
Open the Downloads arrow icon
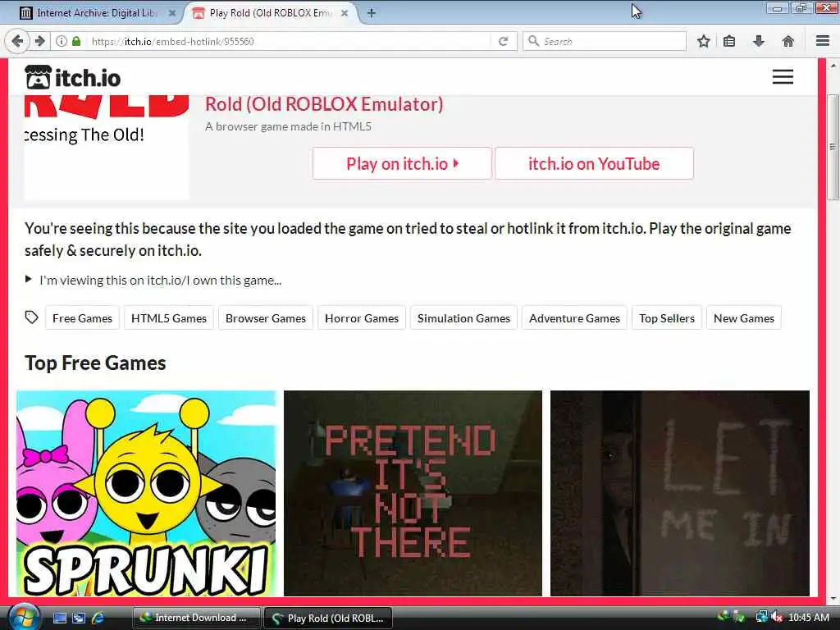click(759, 41)
